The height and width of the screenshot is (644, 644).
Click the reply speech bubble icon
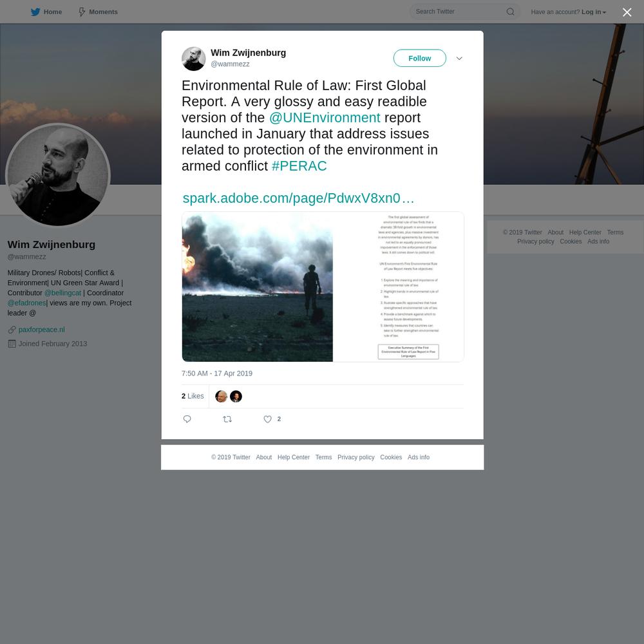[x=187, y=419]
